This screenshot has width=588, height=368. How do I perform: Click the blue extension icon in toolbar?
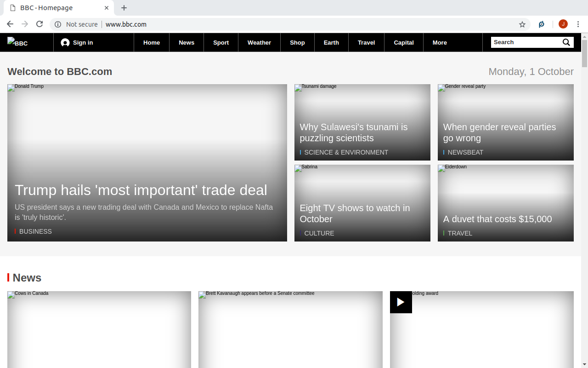click(542, 24)
